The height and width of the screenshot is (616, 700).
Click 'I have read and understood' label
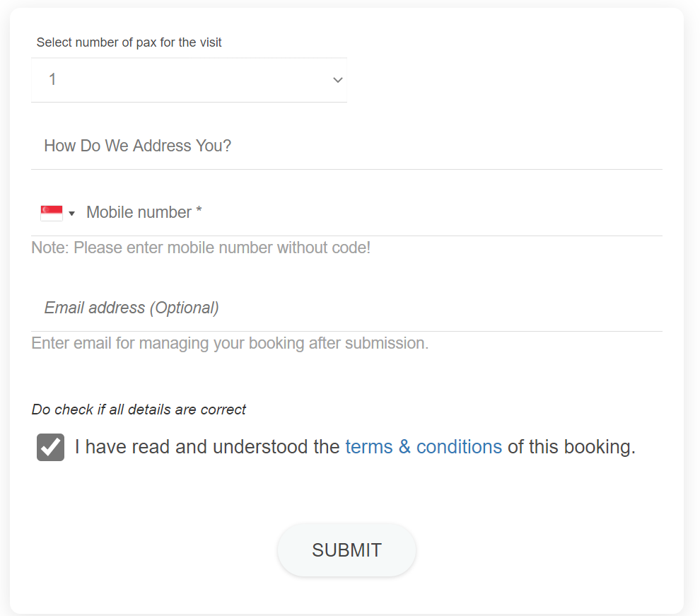207,447
